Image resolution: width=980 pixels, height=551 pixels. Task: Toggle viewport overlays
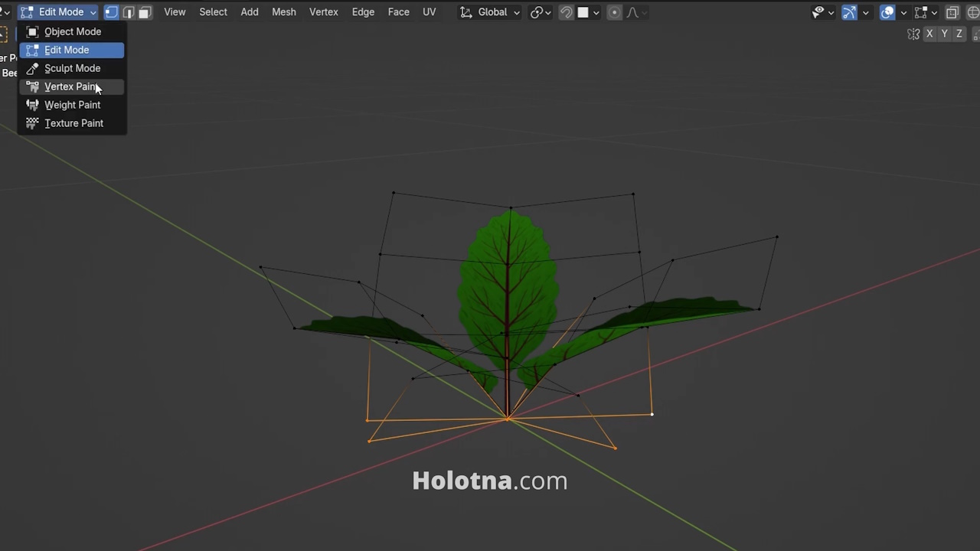pyautogui.click(x=887, y=12)
